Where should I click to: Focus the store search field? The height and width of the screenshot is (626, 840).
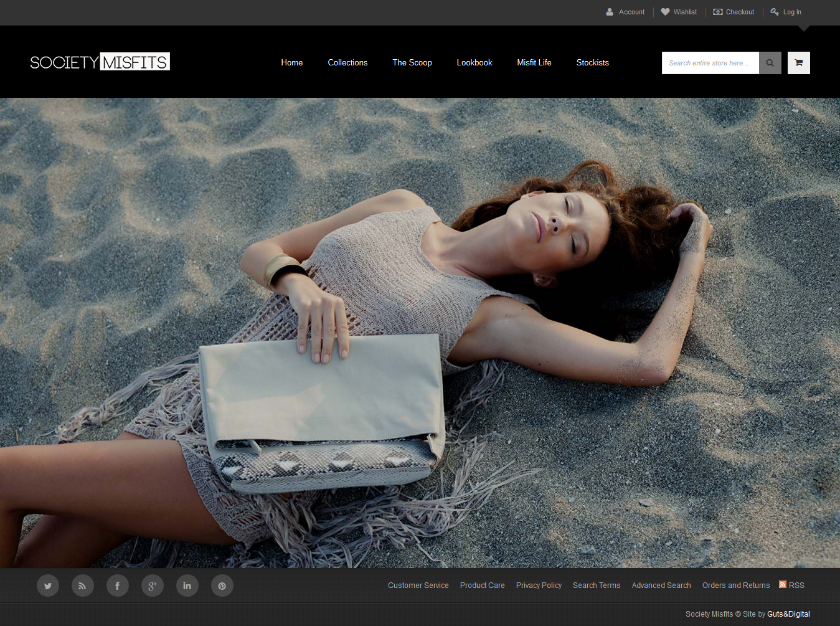click(x=710, y=63)
